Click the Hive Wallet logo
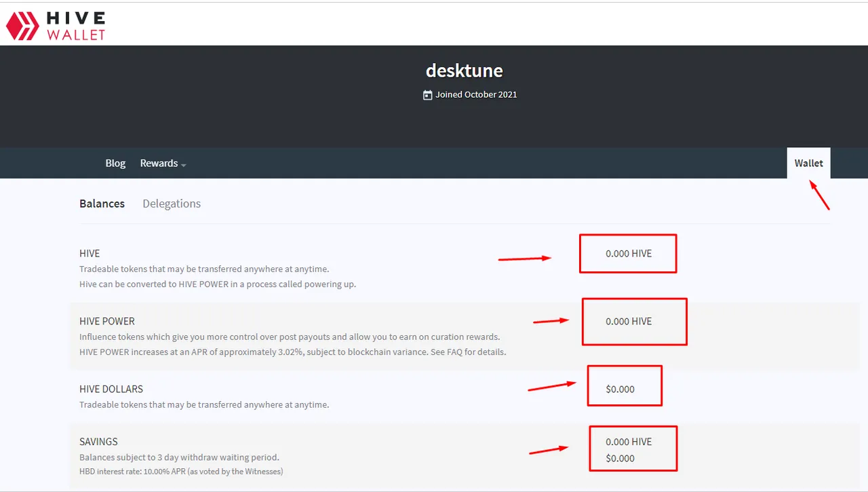 click(x=56, y=25)
